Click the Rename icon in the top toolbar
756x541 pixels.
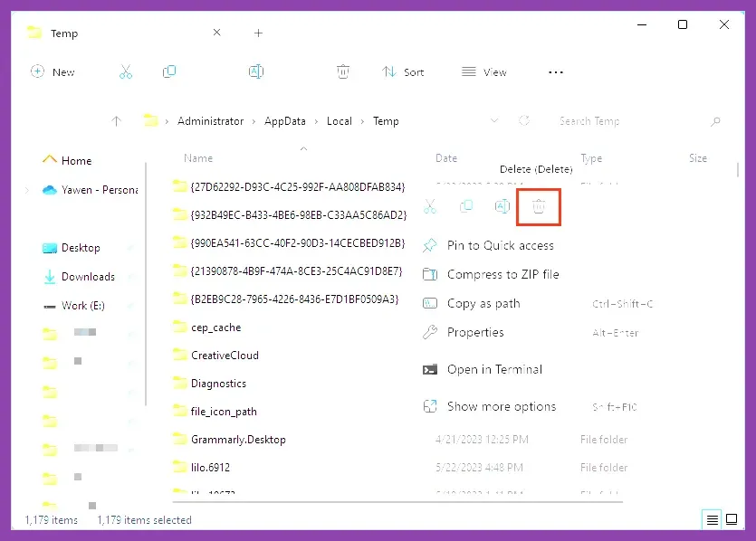pyautogui.click(x=256, y=71)
